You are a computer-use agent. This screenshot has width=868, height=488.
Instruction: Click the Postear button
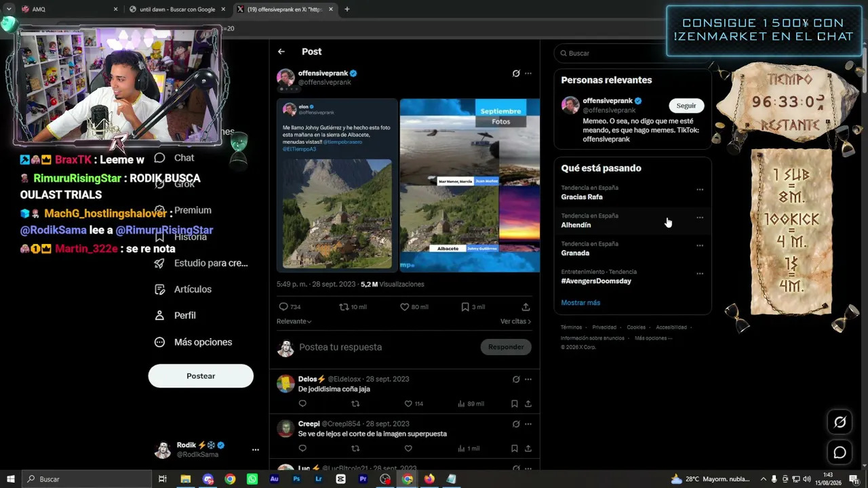click(201, 376)
